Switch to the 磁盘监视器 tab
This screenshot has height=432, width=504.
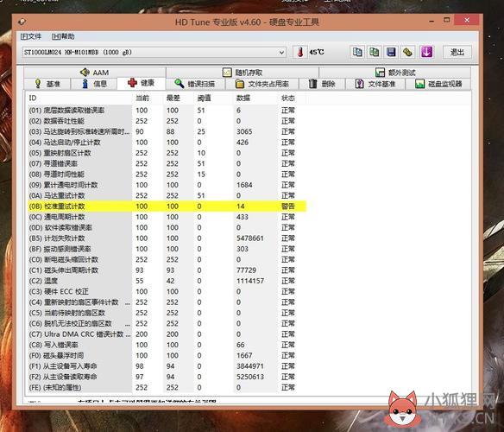tap(438, 84)
